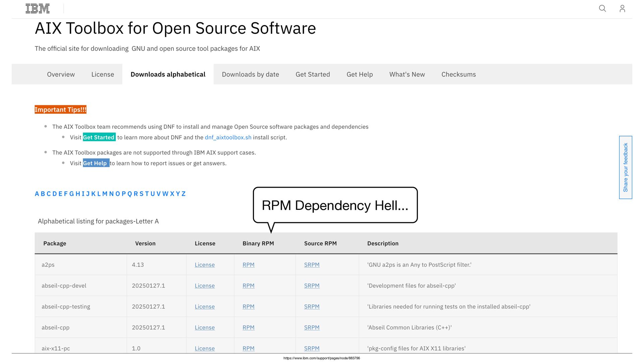Open the dnf_aixtoolbox.sh script link
The height and width of the screenshot is (362, 644).
pyautogui.click(x=228, y=137)
